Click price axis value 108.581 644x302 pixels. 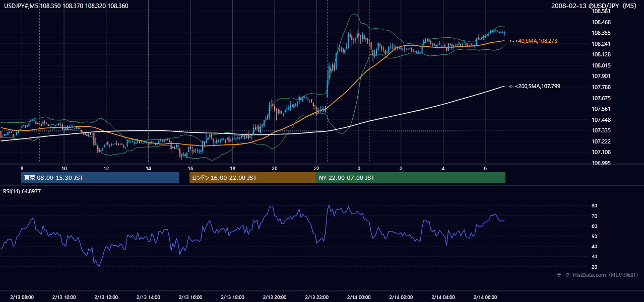[601, 11]
